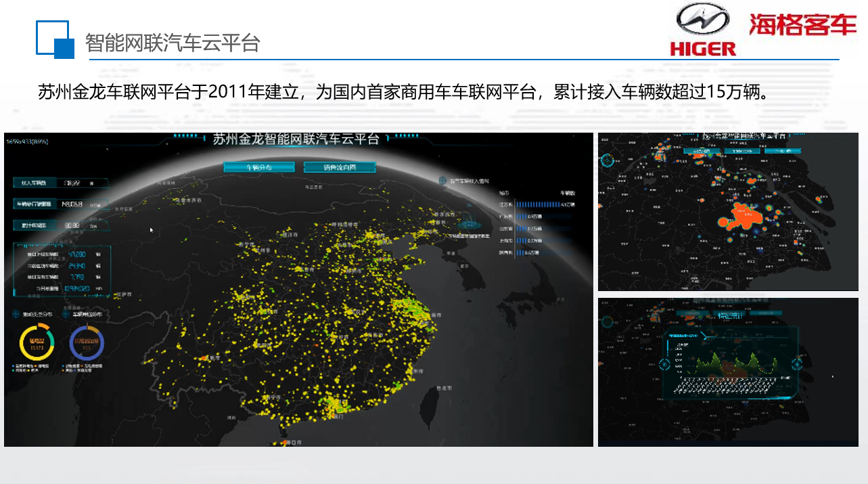
Task: Click the 接入车辆数 stat label
Action: [32, 183]
